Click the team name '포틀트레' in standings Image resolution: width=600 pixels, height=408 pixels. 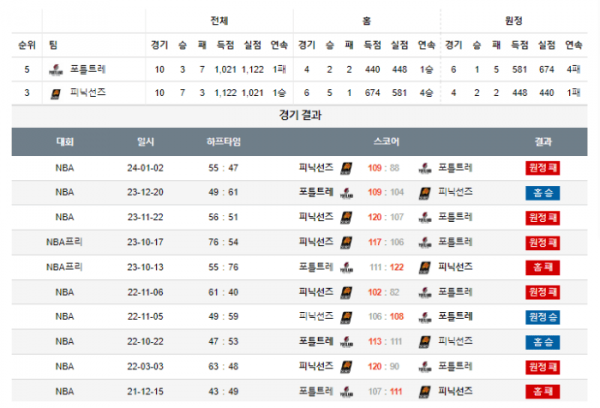[x=88, y=69]
